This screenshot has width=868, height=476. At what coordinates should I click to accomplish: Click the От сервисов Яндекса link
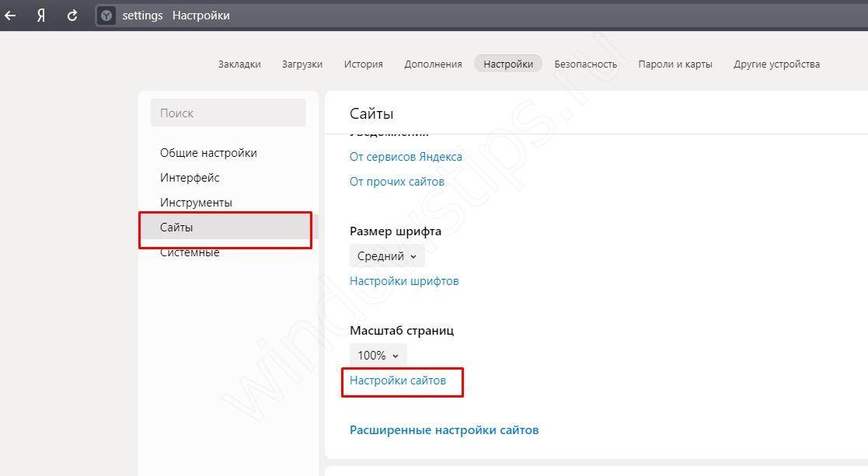406,157
